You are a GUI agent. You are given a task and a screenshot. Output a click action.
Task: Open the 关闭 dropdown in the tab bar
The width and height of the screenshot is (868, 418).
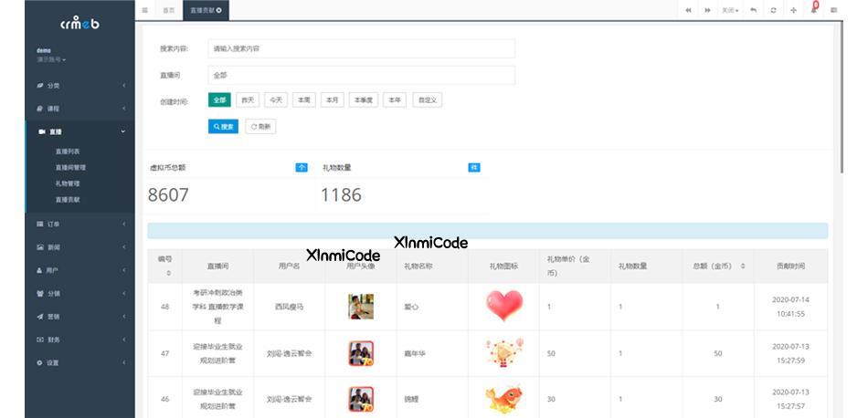click(730, 10)
